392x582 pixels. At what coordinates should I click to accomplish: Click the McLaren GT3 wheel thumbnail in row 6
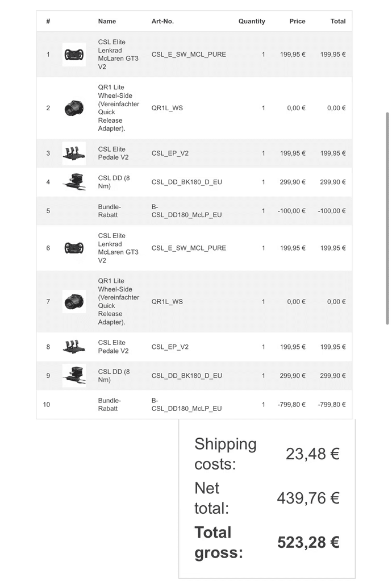pos(74,248)
